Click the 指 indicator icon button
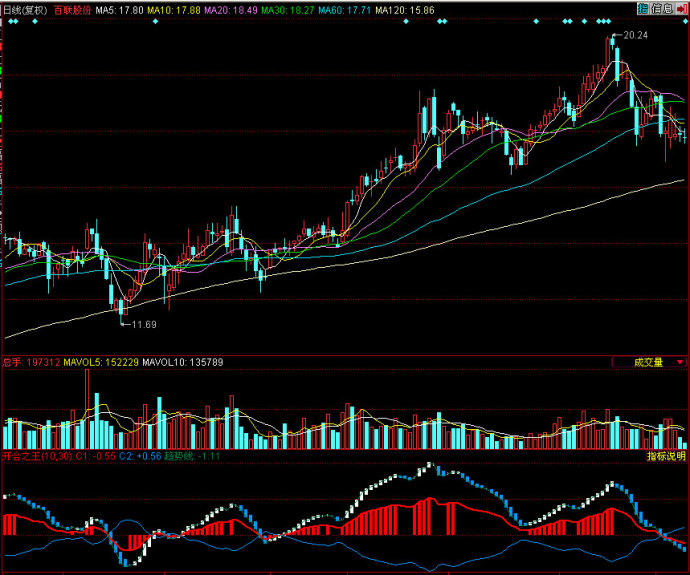This screenshot has height=575, width=690. pos(643,9)
